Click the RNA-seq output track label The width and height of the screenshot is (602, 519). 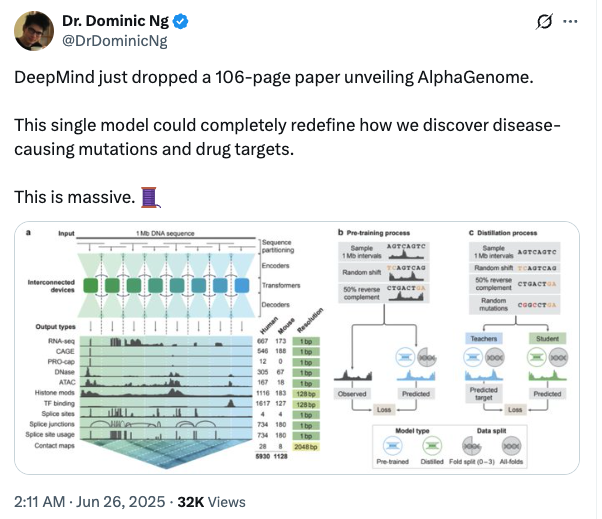[63, 342]
